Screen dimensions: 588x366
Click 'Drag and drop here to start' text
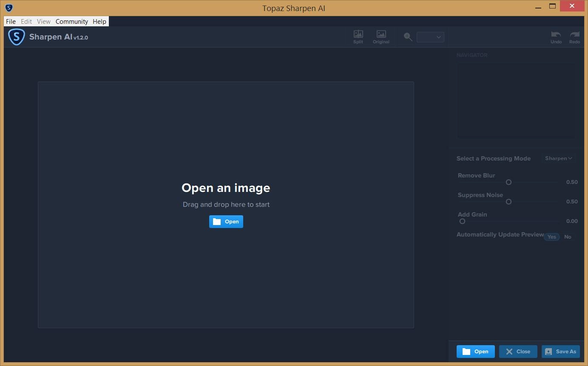point(226,205)
